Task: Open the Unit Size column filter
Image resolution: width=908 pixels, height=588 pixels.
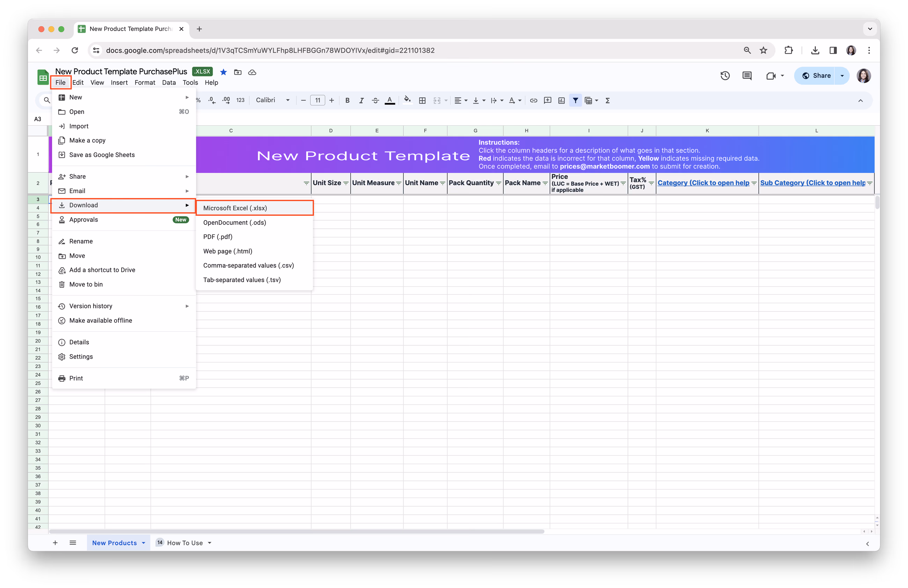Action: point(346,183)
